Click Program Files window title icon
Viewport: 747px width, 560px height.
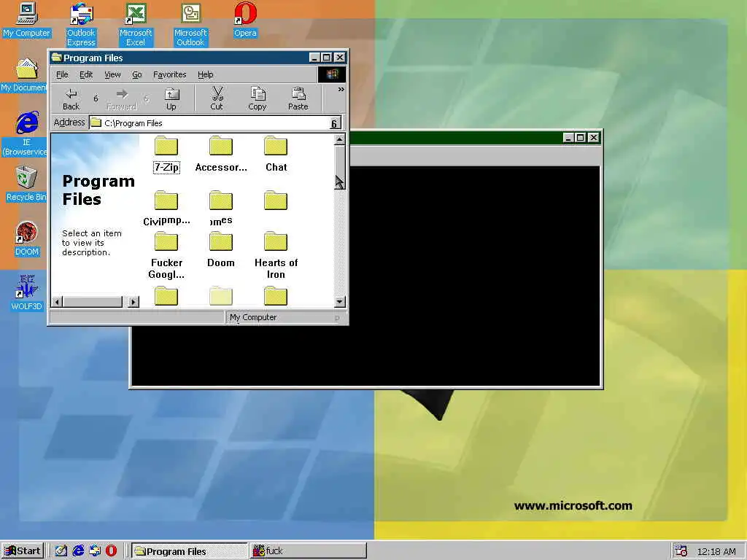point(57,58)
